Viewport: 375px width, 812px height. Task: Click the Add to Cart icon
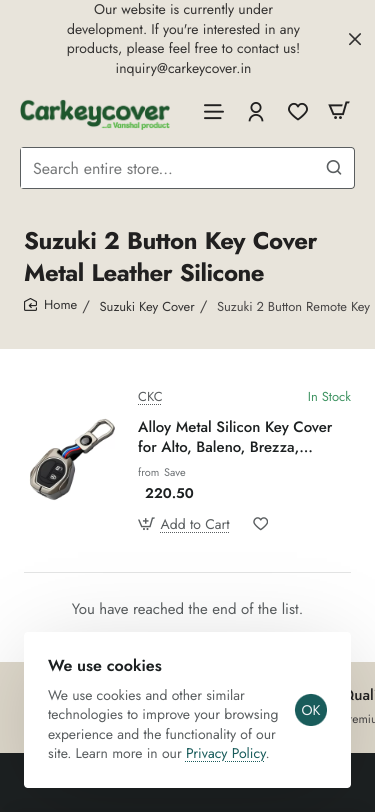tap(146, 524)
